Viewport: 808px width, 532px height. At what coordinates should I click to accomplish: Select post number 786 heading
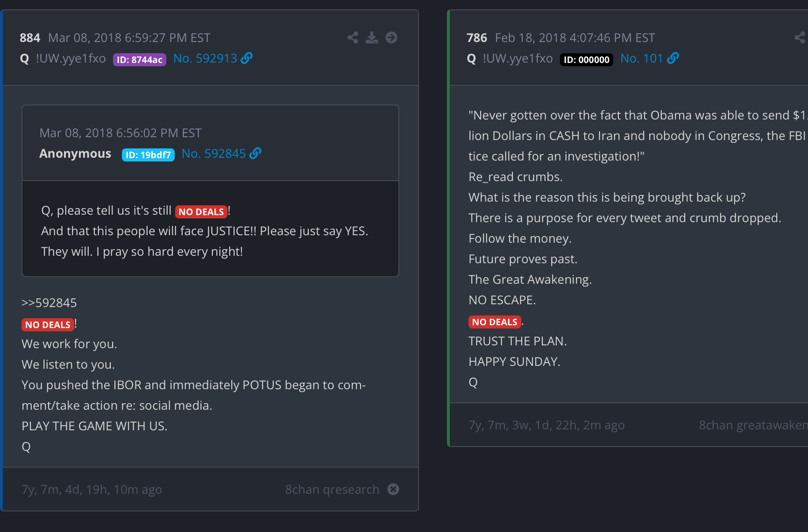476,38
